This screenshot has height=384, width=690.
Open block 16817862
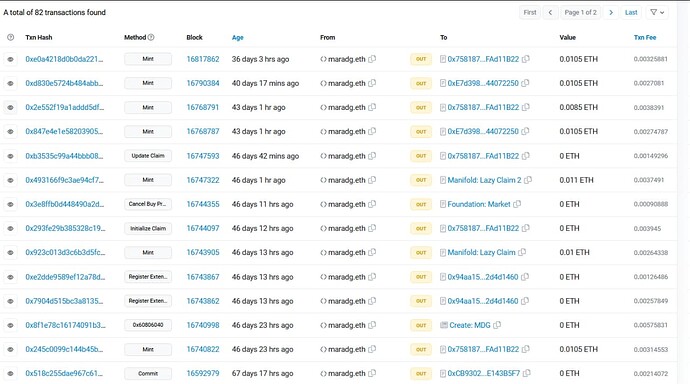(203, 59)
